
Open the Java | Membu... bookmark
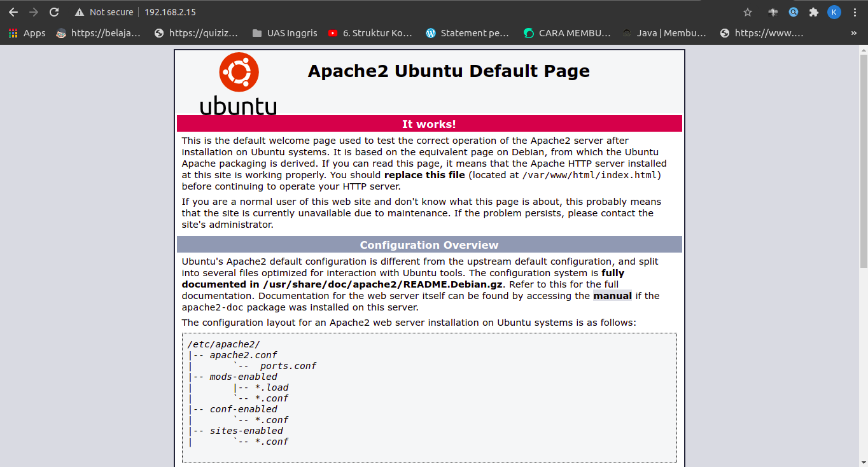click(x=664, y=33)
